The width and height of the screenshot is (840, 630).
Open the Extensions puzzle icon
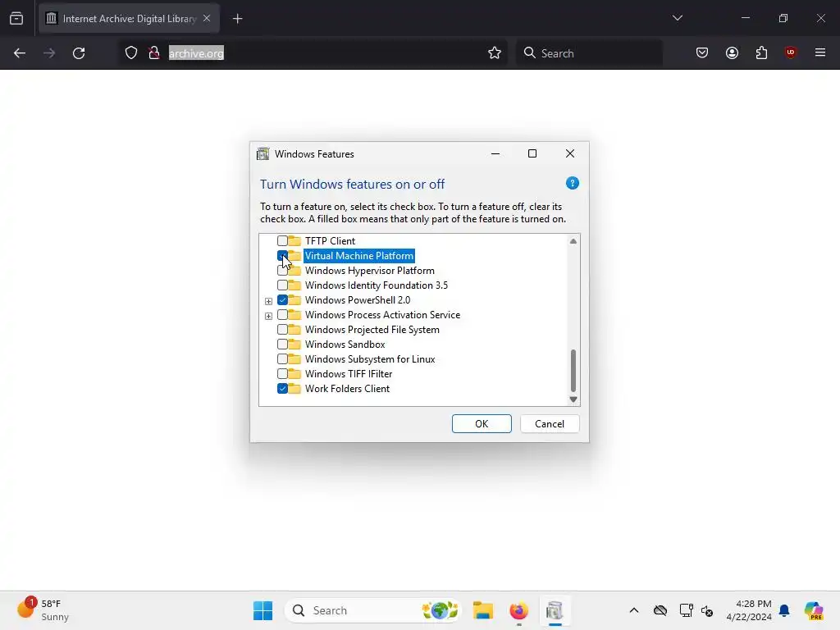pos(761,52)
